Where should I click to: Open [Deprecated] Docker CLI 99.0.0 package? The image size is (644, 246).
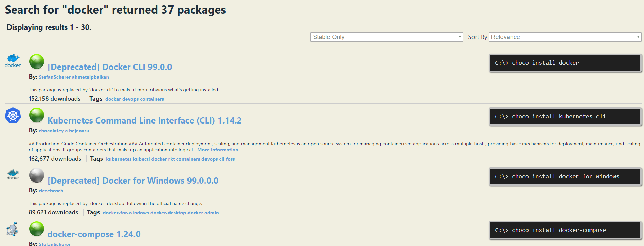(110, 67)
